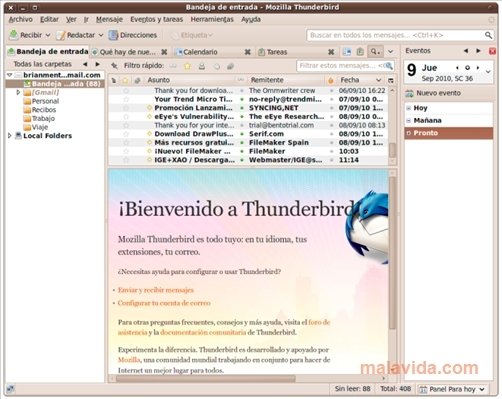
Task: Follow the Configurar tu cuenta de correo link
Action: coord(164,303)
